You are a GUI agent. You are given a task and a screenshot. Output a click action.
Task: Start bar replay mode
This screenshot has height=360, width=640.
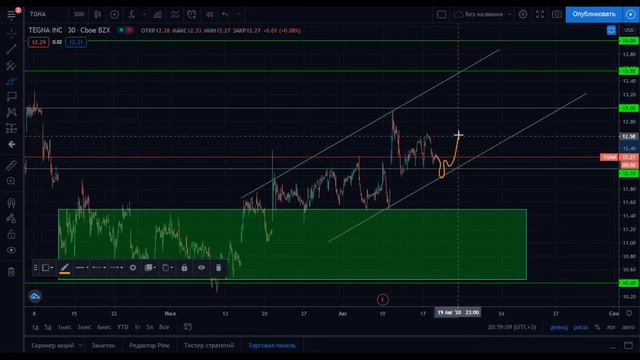(209, 14)
